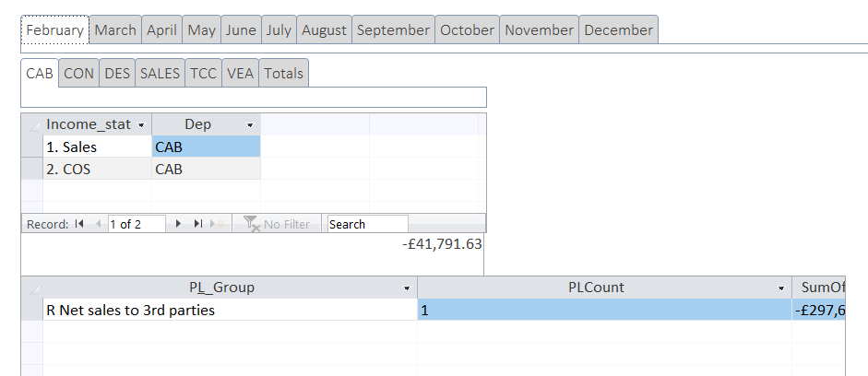
Task: Go to the next record
Action: click(x=178, y=224)
